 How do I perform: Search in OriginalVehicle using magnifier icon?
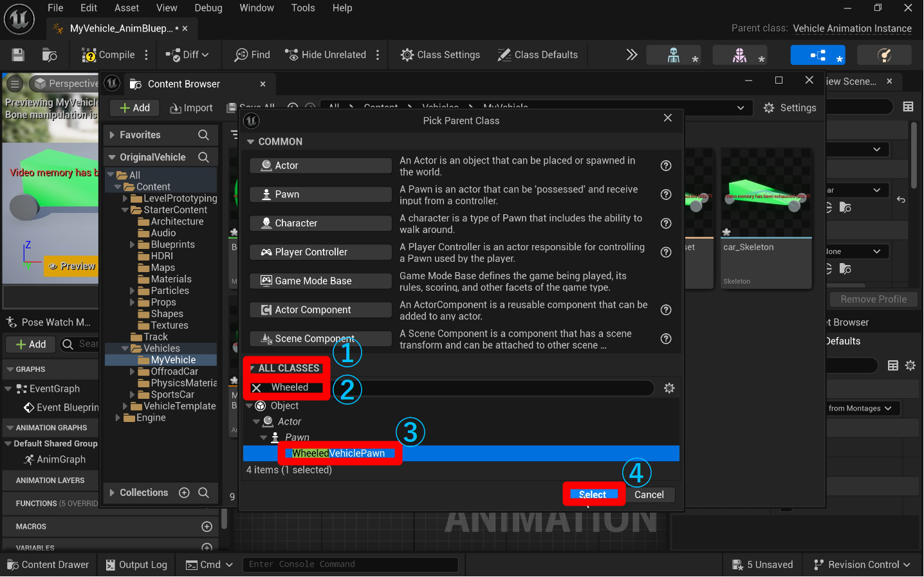(203, 157)
